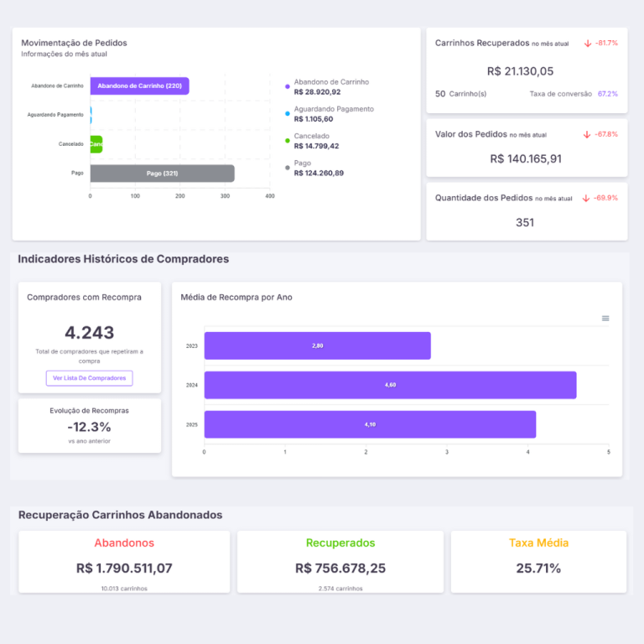Toggle the Pago series legend label

tap(303, 164)
